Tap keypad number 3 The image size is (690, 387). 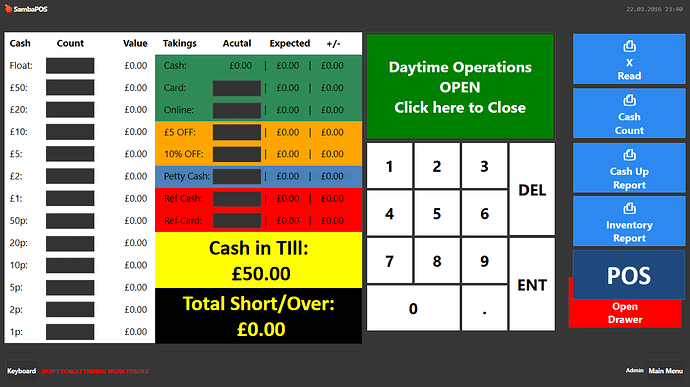[x=484, y=166]
